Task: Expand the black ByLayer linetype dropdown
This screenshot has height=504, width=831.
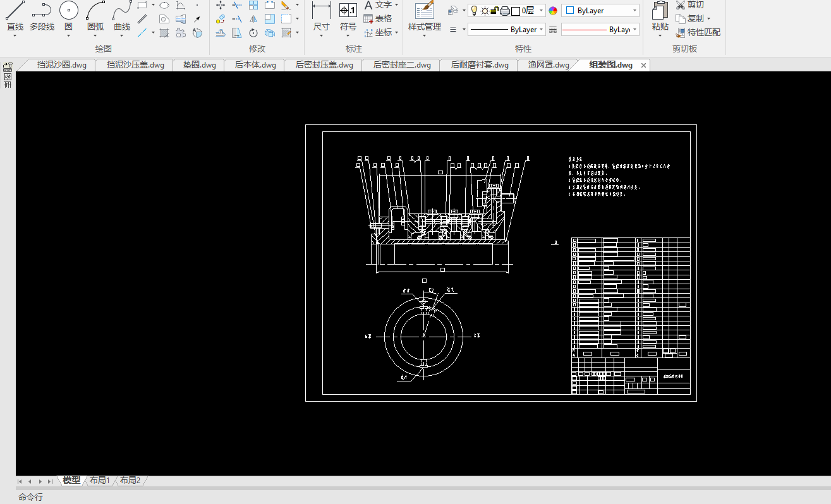Action: tap(541, 30)
